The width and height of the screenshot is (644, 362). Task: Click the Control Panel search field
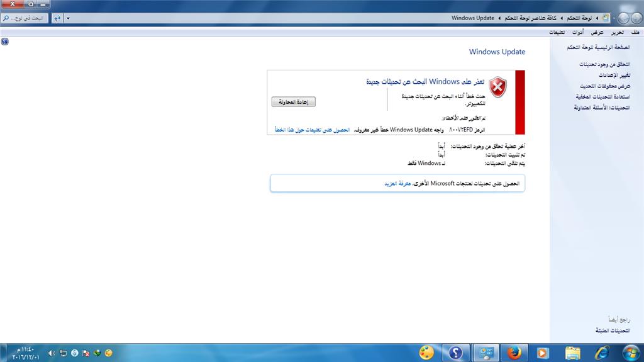pyautogui.click(x=25, y=18)
